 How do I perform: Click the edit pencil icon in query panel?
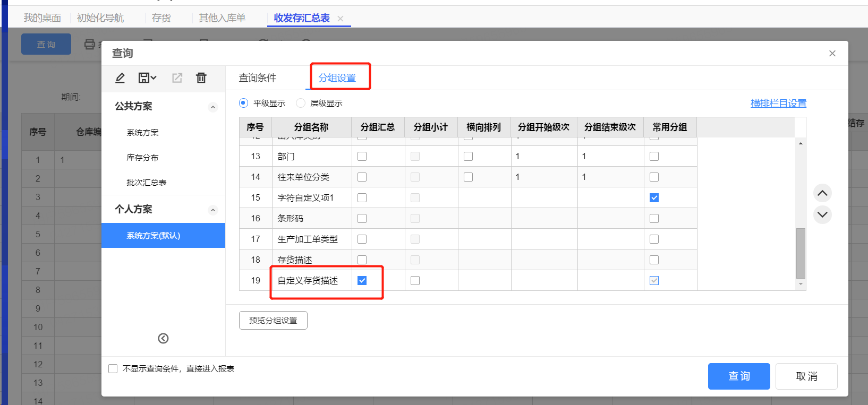click(x=120, y=78)
